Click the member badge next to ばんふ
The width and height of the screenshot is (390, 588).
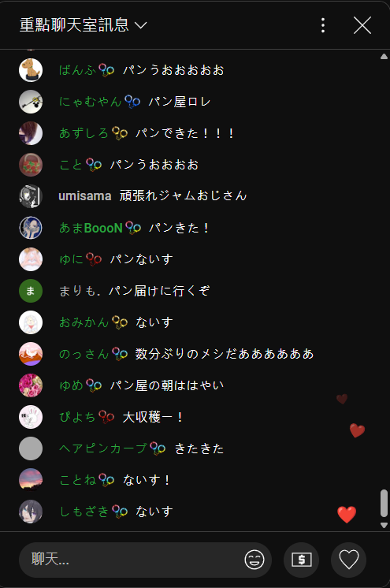coord(106,70)
